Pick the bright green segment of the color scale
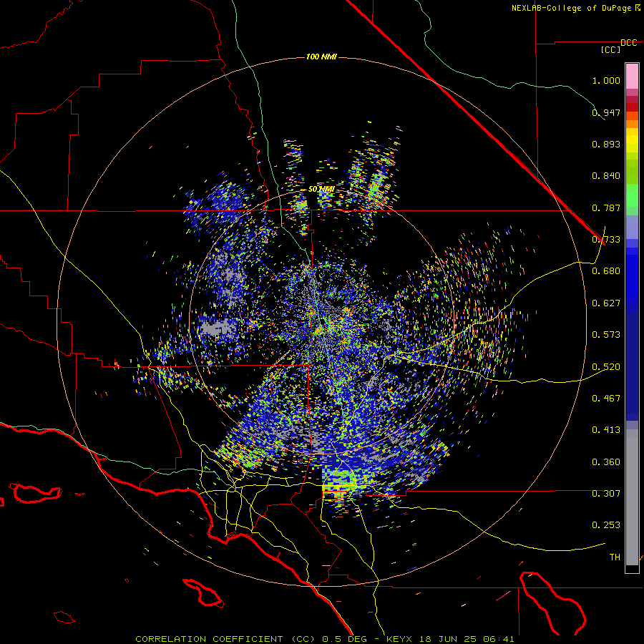Screen dimensions: 644x644 click(632, 195)
